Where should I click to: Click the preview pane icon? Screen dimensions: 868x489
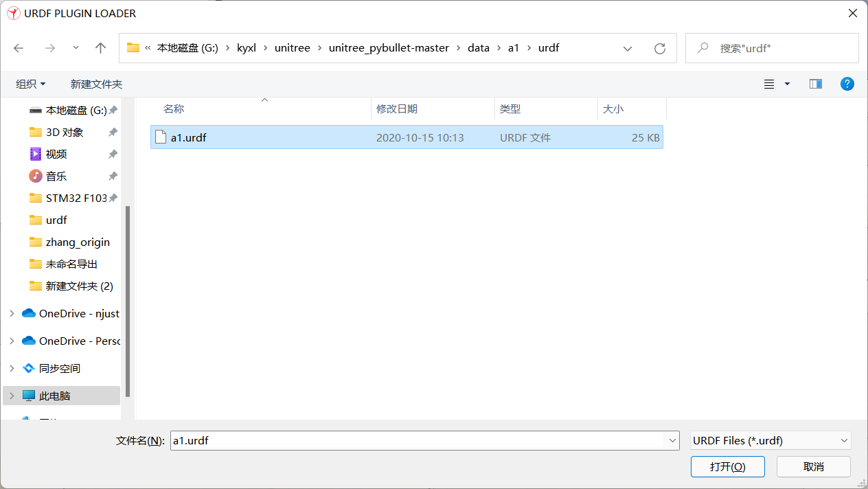[815, 83]
